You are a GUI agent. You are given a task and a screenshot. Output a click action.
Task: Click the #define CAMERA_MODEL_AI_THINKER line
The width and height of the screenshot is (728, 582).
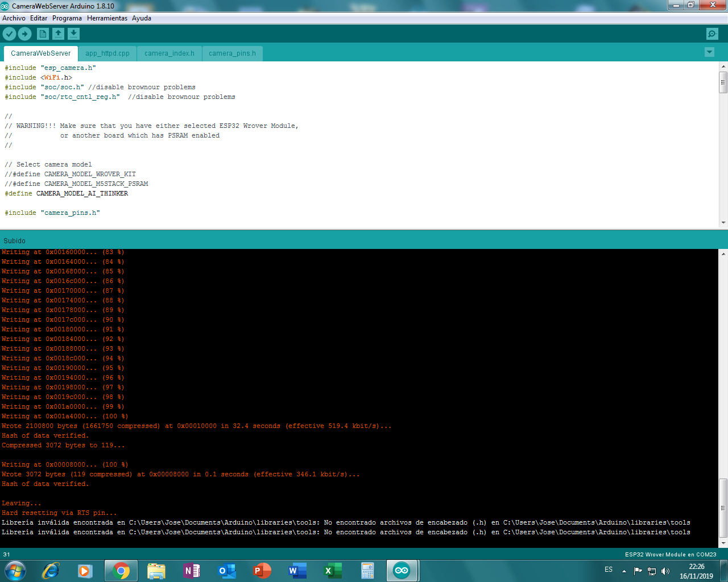tap(67, 193)
